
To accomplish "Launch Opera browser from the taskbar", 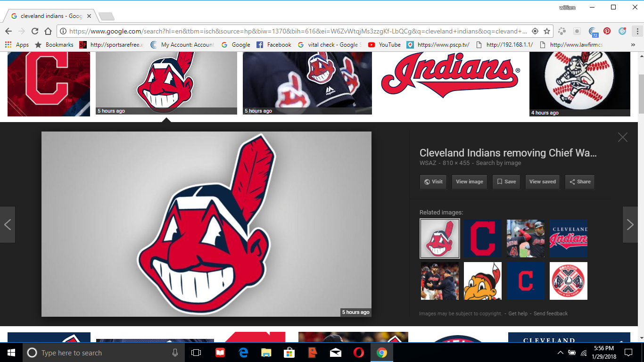I will (359, 353).
